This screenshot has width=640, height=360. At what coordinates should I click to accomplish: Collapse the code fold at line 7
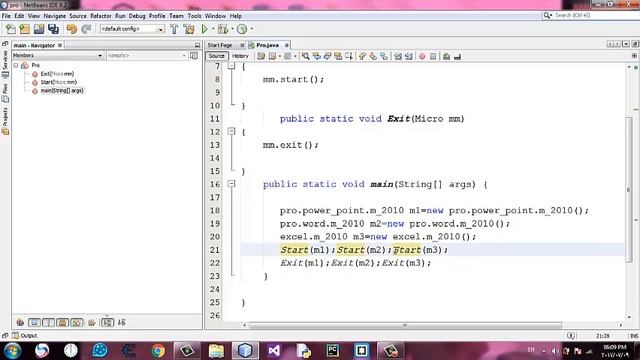click(x=231, y=66)
